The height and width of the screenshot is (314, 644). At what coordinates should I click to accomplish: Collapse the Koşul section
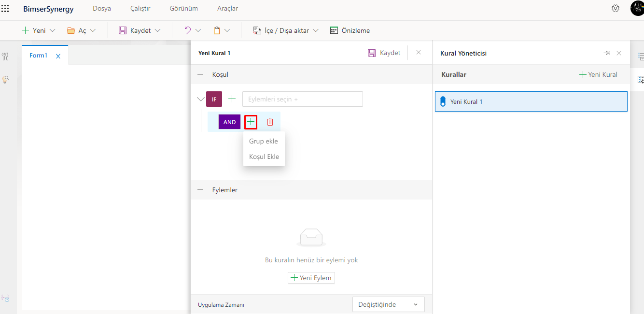point(200,75)
